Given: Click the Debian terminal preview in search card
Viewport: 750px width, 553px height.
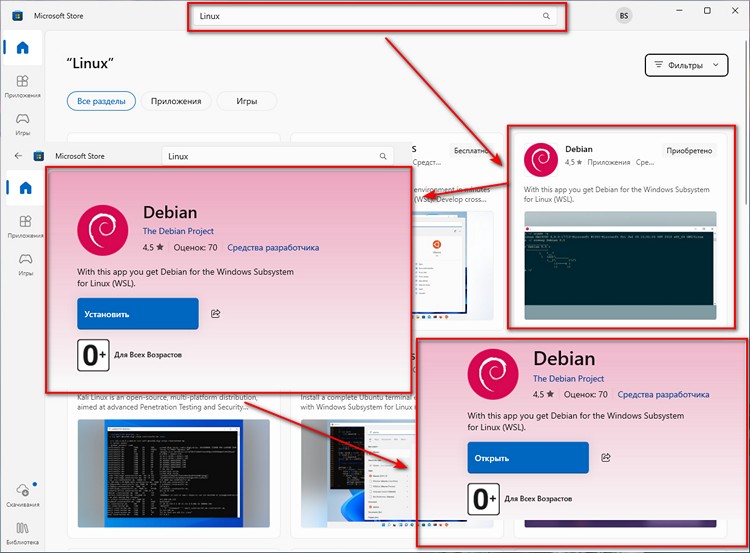Looking at the screenshot, I should pyautogui.click(x=620, y=263).
